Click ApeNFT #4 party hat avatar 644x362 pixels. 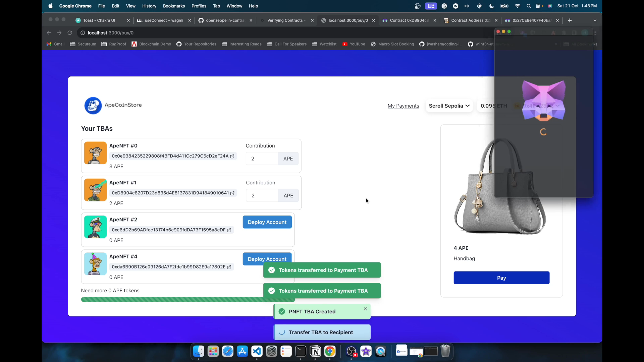pos(95,263)
